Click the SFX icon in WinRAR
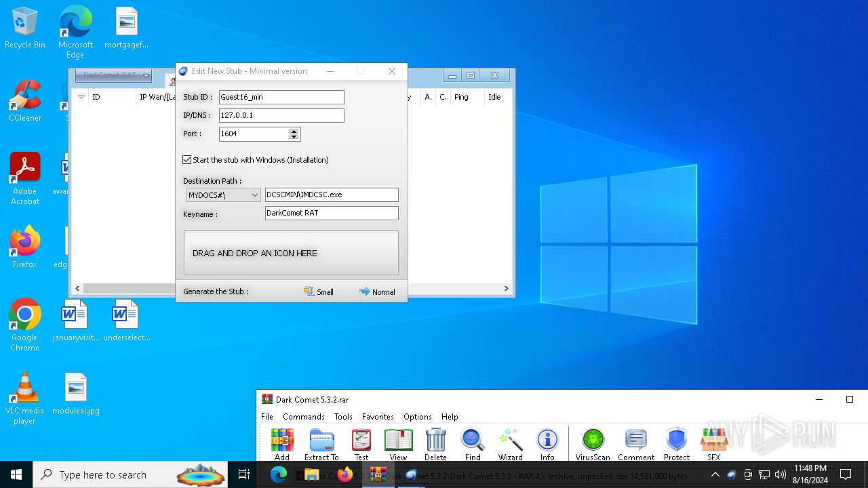The image size is (868, 488). [714, 444]
